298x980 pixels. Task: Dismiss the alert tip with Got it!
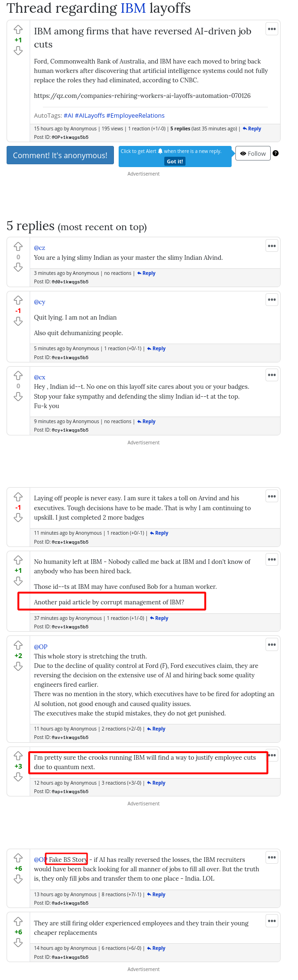pyautogui.click(x=175, y=161)
